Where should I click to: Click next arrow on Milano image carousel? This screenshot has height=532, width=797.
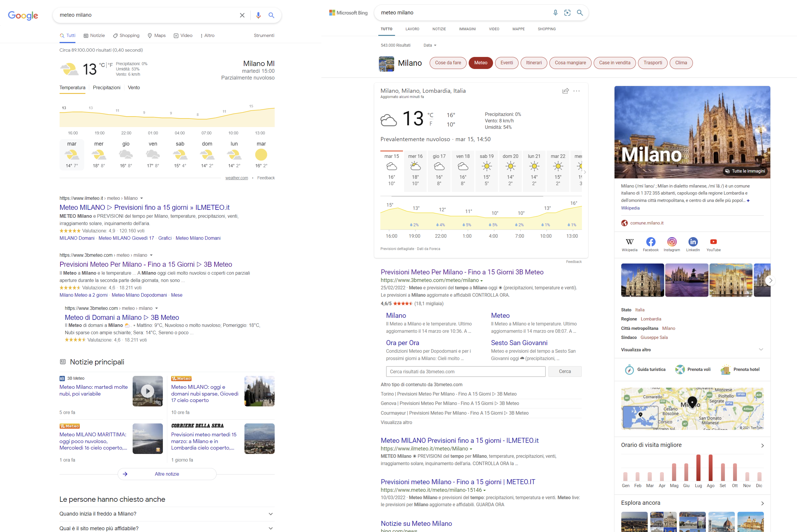(x=770, y=280)
